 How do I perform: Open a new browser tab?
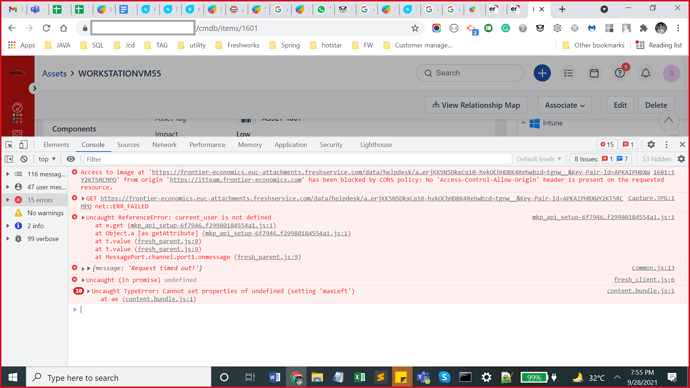pyautogui.click(x=562, y=9)
